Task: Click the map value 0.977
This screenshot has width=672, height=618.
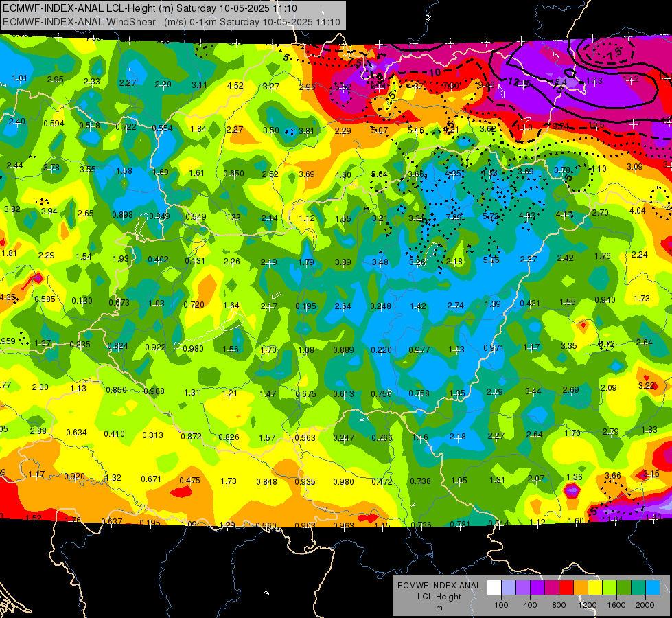Action: click(x=419, y=350)
